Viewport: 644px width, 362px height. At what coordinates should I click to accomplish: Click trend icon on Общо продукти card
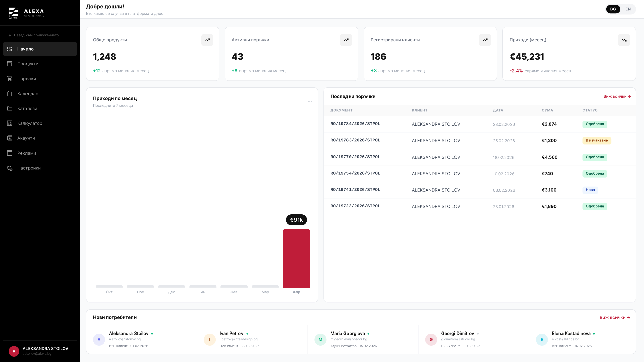(207, 40)
